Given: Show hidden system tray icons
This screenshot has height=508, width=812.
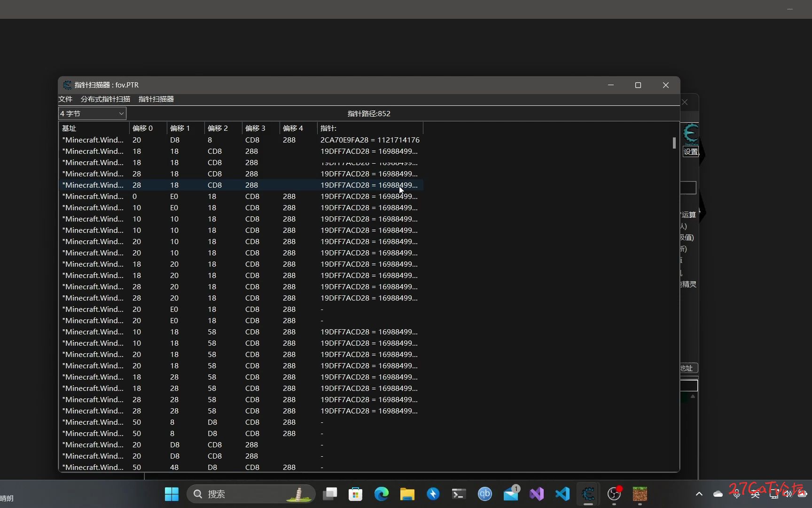Looking at the screenshot, I should click(699, 494).
